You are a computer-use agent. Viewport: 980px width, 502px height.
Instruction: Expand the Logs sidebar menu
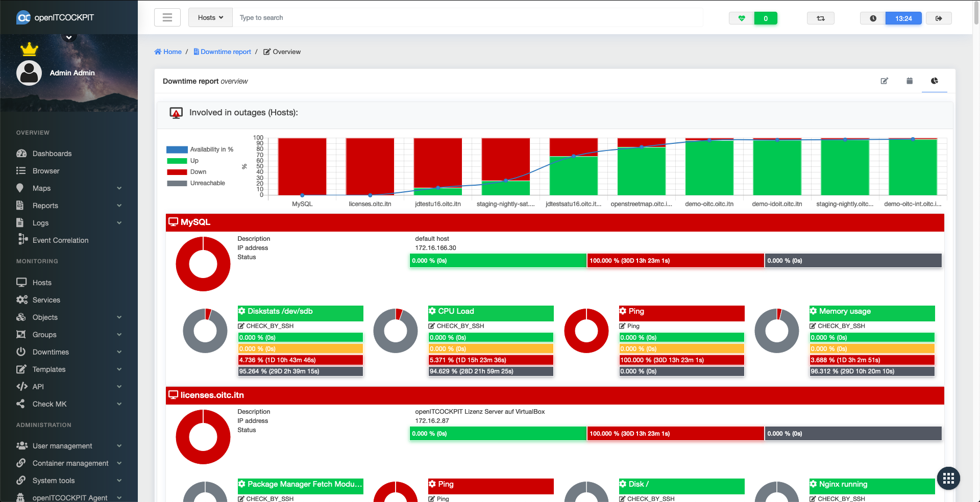69,223
